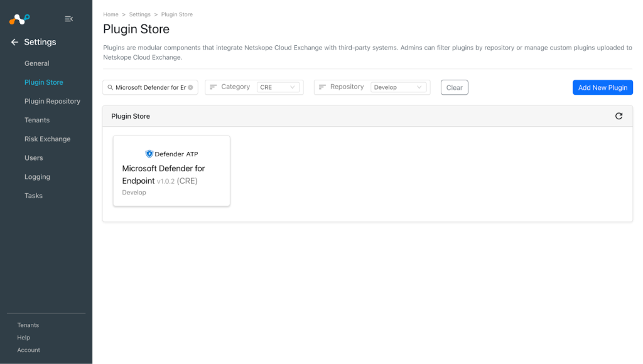This screenshot has height=364, width=643.
Task: Open Tasks settings
Action: coord(34,196)
